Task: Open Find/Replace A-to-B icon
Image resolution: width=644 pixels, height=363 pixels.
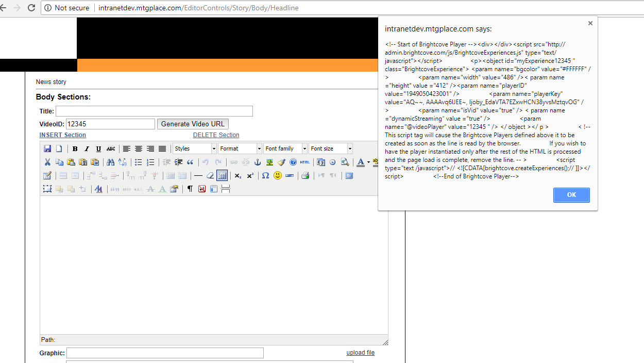Action: coord(122,162)
